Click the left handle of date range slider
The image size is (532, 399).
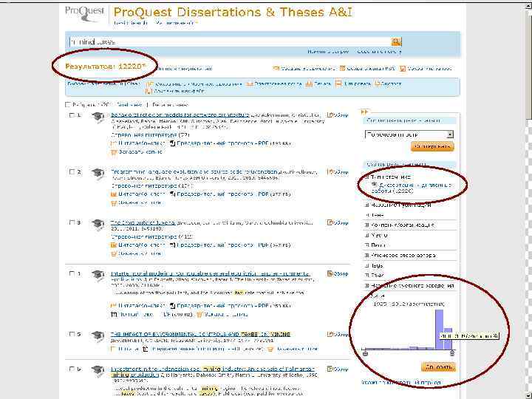[x=366, y=353]
